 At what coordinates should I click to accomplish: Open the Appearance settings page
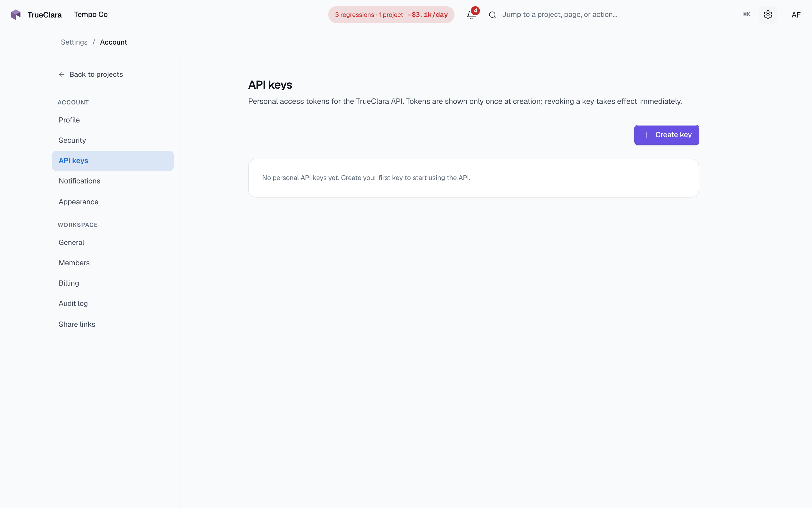pos(112,202)
